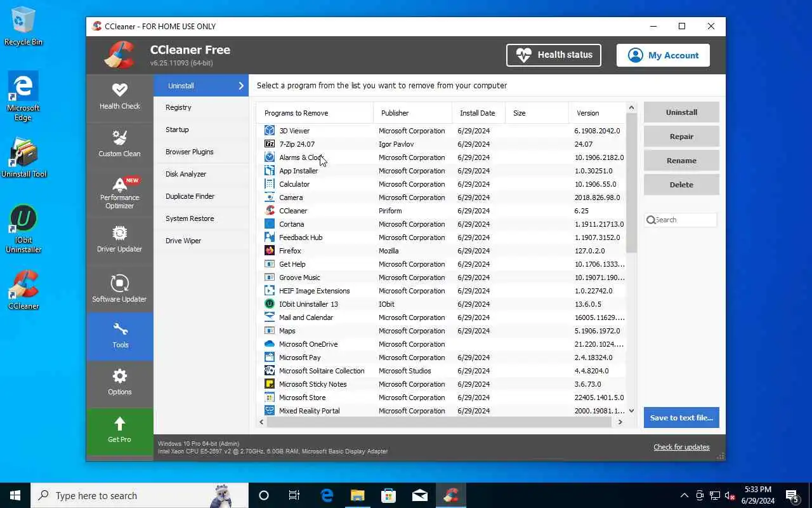
Task: Open the notification center icon
Action: pyautogui.click(x=792, y=495)
